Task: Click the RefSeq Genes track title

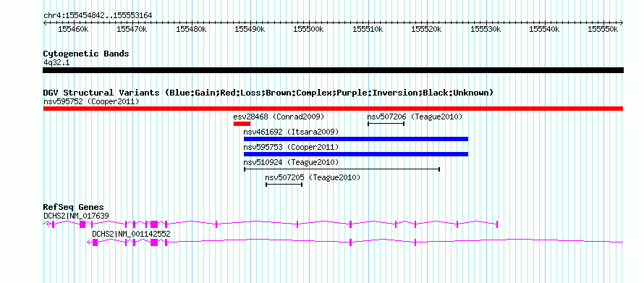Action: pyautogui.click(x=74, y=208)
